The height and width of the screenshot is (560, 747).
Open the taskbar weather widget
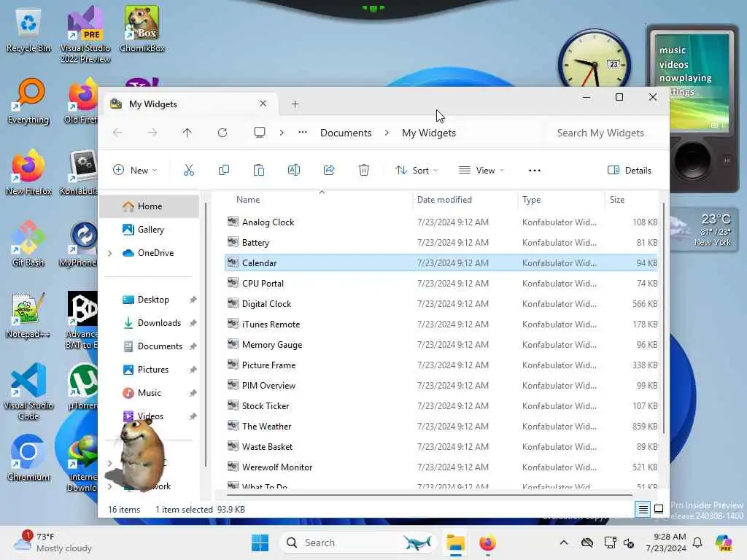[x=53, y=542]
